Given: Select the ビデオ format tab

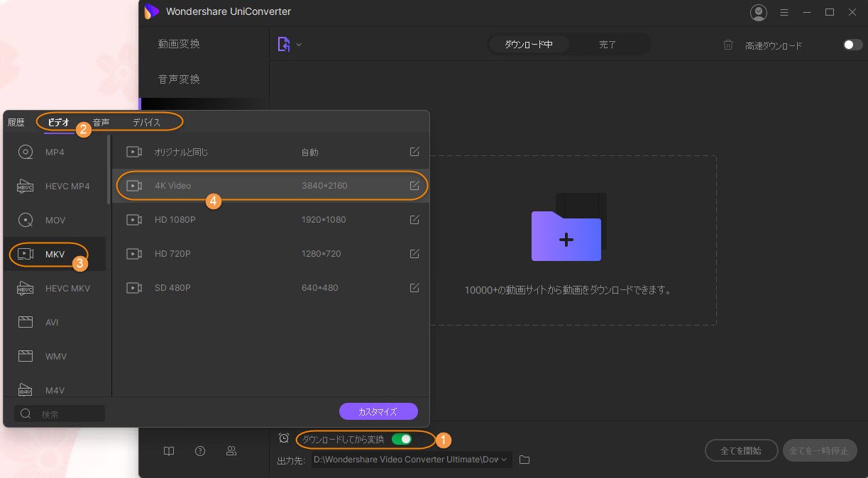Looking at the screenshot, I should pyautogui.click(x=59, y=123).
